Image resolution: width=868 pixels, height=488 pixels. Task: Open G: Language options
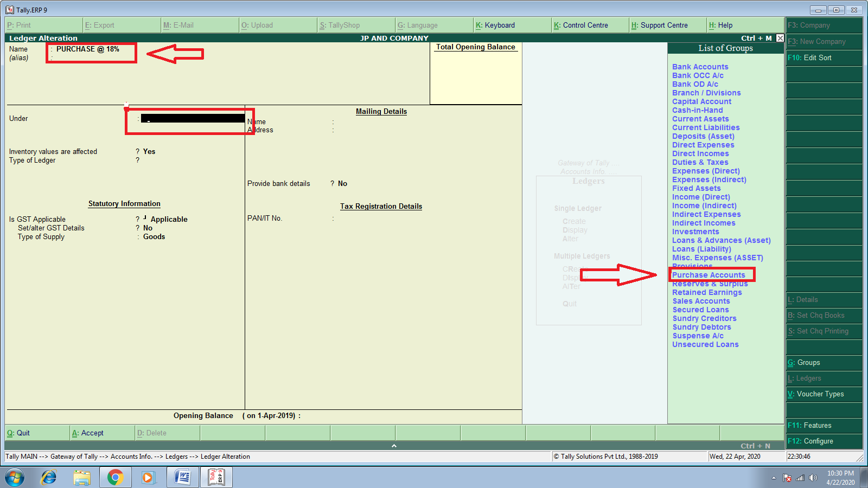(434, 25)
